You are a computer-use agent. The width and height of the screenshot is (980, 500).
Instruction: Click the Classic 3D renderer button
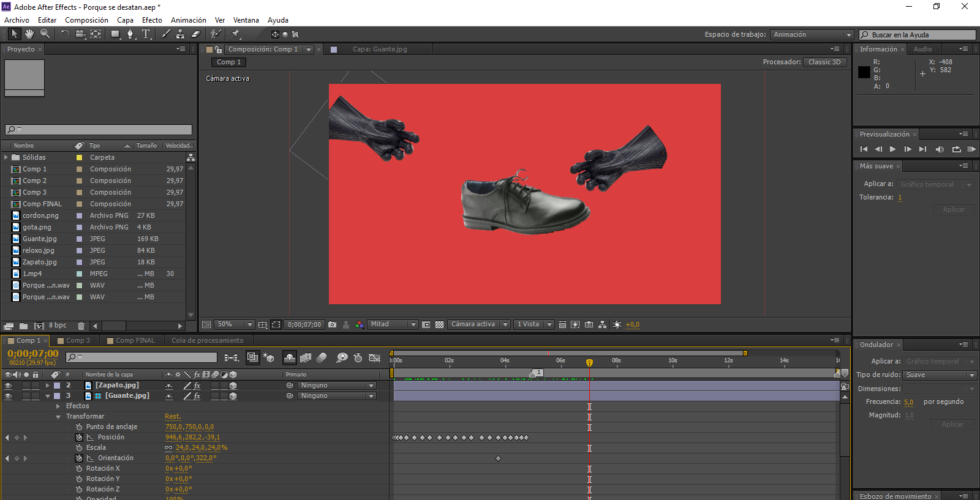[x=824, y=62]
